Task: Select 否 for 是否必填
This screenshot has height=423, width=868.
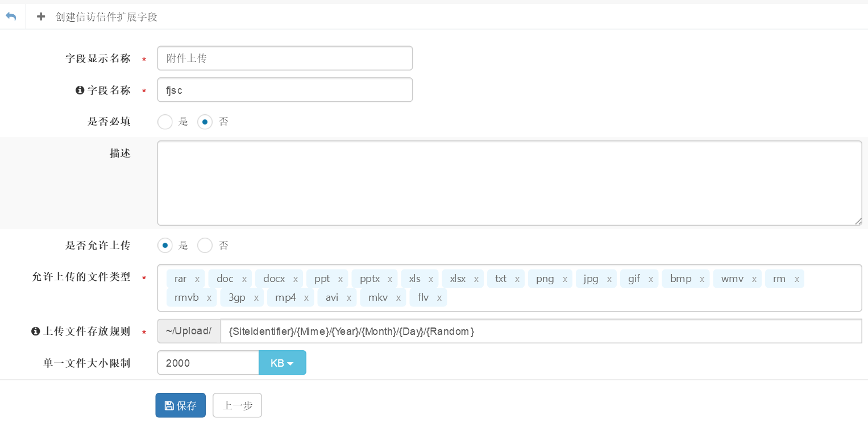Action: (205, 122)
